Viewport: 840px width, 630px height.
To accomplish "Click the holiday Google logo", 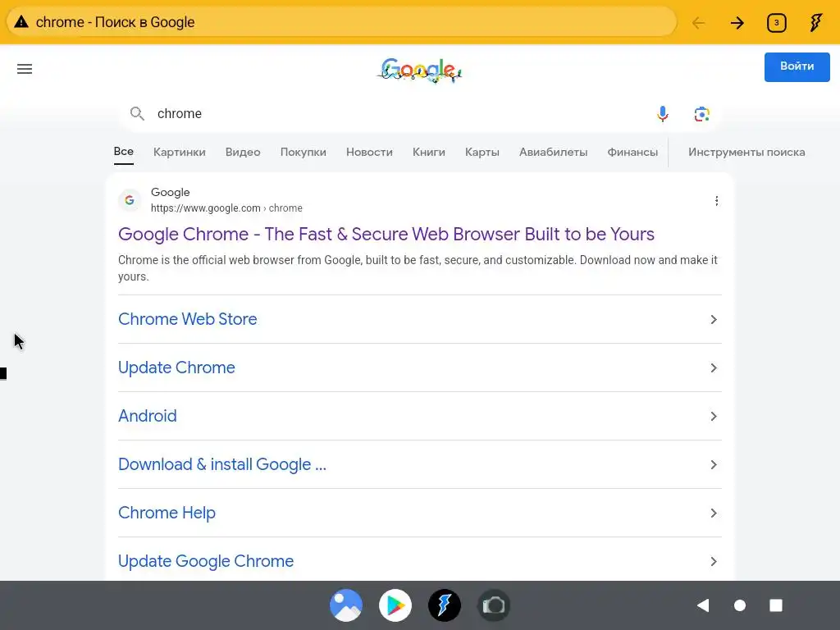I will [x=419, y=71].
